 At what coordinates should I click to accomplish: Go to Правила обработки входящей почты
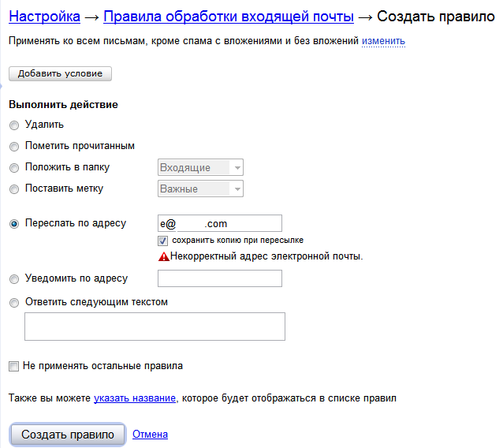tap(229, 16)
